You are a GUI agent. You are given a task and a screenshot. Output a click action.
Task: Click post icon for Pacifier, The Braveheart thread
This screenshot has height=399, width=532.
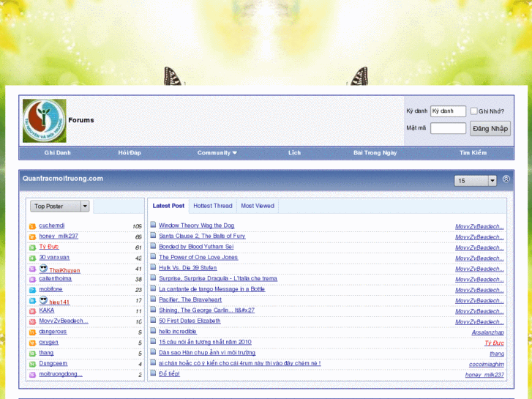(154, 299)
